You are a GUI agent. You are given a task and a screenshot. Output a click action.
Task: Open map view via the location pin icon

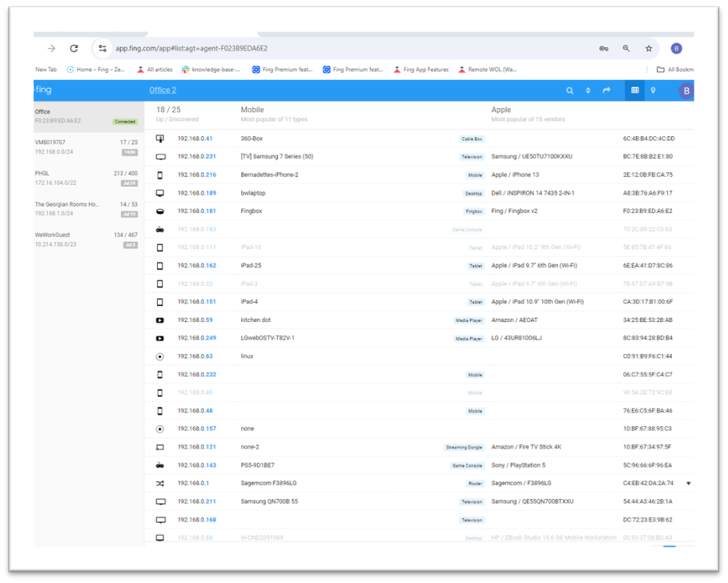point(654,90)
